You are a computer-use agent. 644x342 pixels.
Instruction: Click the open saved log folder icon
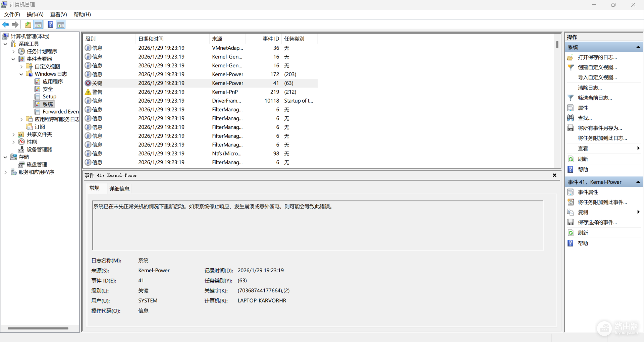pyautogui.click(x=570, y=58)
